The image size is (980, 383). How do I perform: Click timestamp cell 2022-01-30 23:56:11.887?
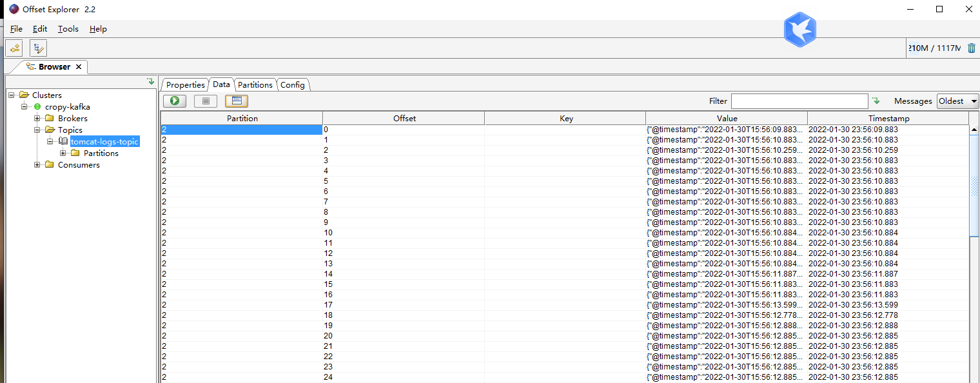pyautogui.click(x=888, y=274)
